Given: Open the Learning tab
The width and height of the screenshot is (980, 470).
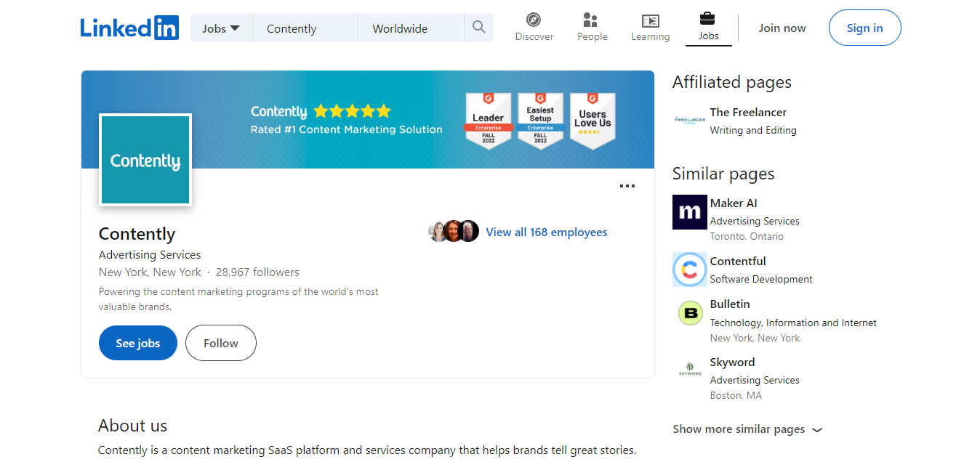Looking at the screenshot, I should [650, 28].
